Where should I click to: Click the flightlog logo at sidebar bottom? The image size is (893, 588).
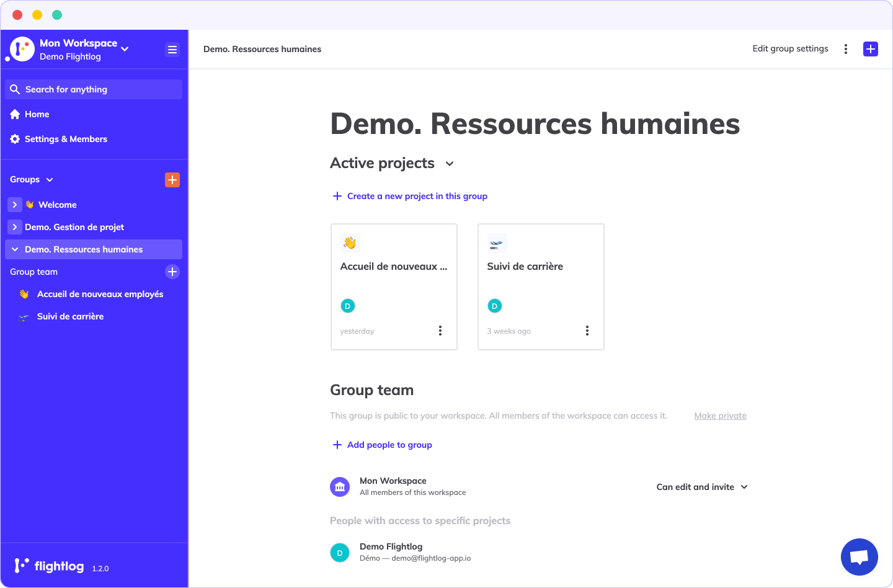tap(49, 566)
